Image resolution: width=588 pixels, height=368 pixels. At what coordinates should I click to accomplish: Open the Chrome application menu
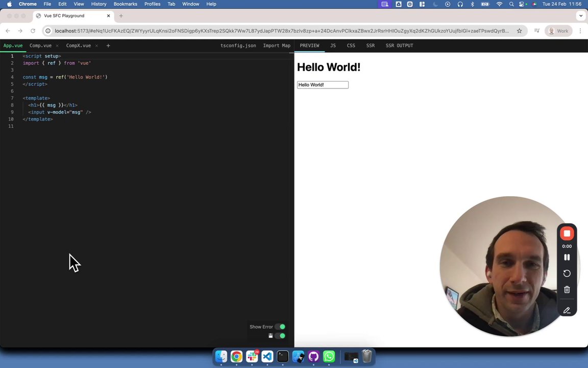28,4
